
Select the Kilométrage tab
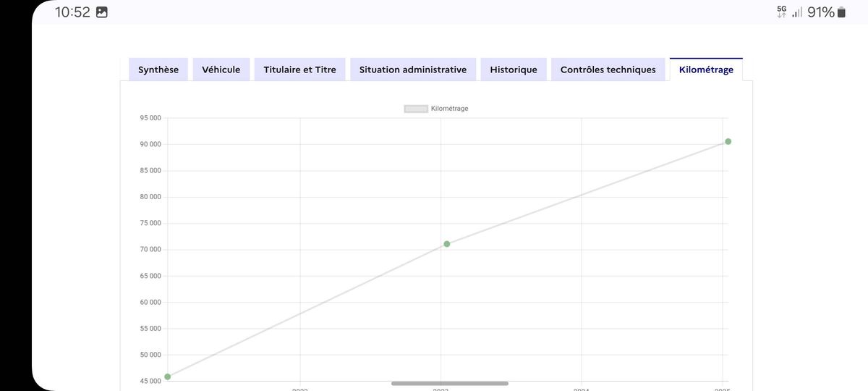tap(706, 70)
